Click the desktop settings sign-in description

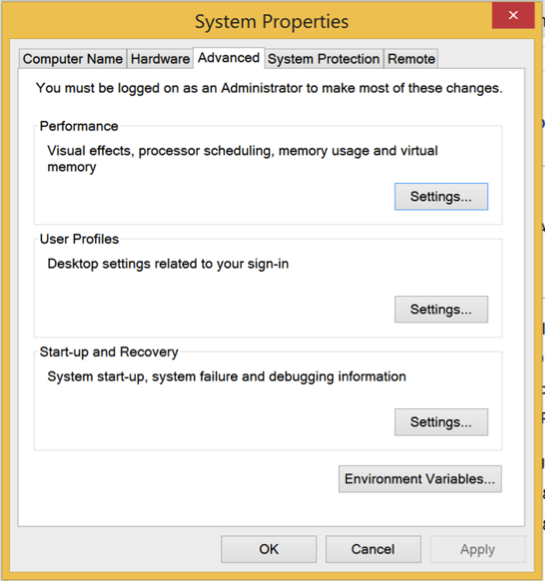(x=168, y=264)
